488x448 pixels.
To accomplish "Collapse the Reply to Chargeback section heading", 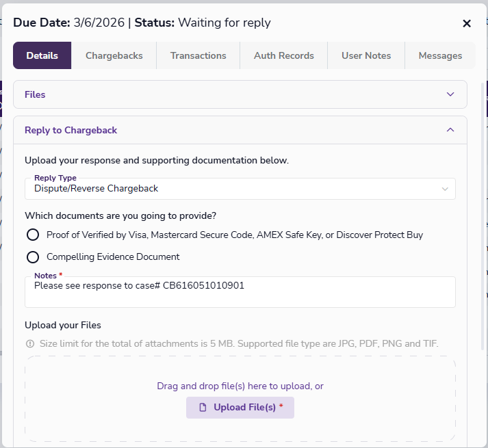I will 70,130.
